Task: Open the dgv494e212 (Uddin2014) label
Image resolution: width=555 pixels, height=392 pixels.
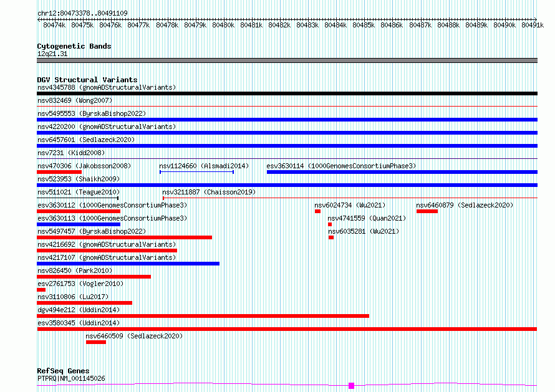Action: click(79, 310)
